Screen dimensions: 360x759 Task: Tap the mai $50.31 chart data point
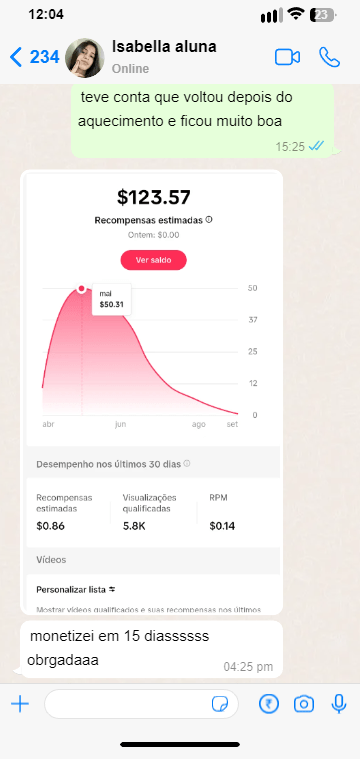[x=82, y=289]
